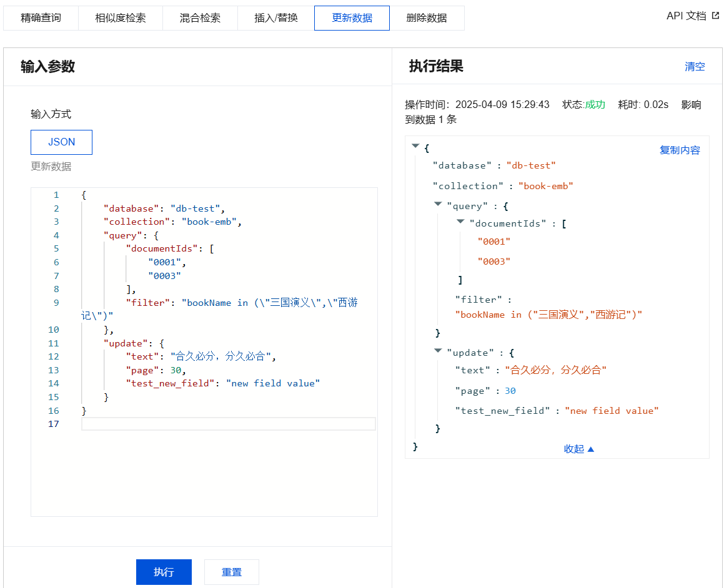Click 复制内容 to copy result
Viewport: 724px width, 588px height.
tap(680, 150)
